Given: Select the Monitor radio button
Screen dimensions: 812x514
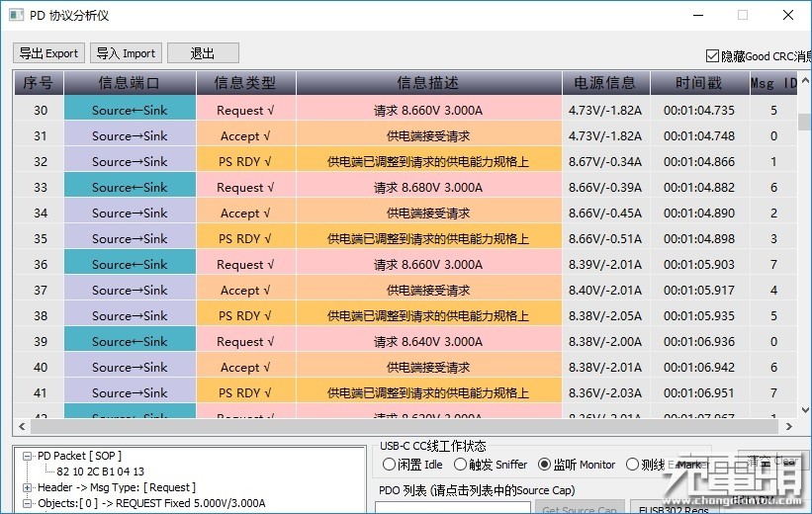Looking at the screenshot, I should (x=544, y=465).
